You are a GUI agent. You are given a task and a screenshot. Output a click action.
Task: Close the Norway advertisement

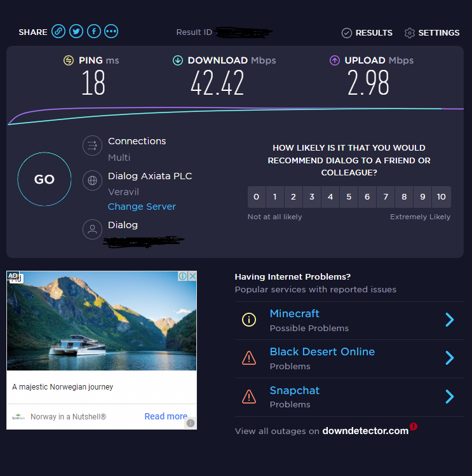[x=192, y=276]
